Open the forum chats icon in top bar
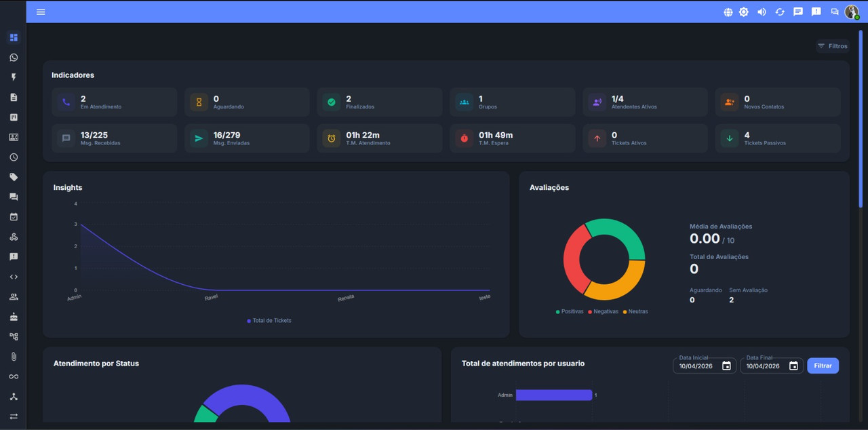 click(x=835, y=12)
